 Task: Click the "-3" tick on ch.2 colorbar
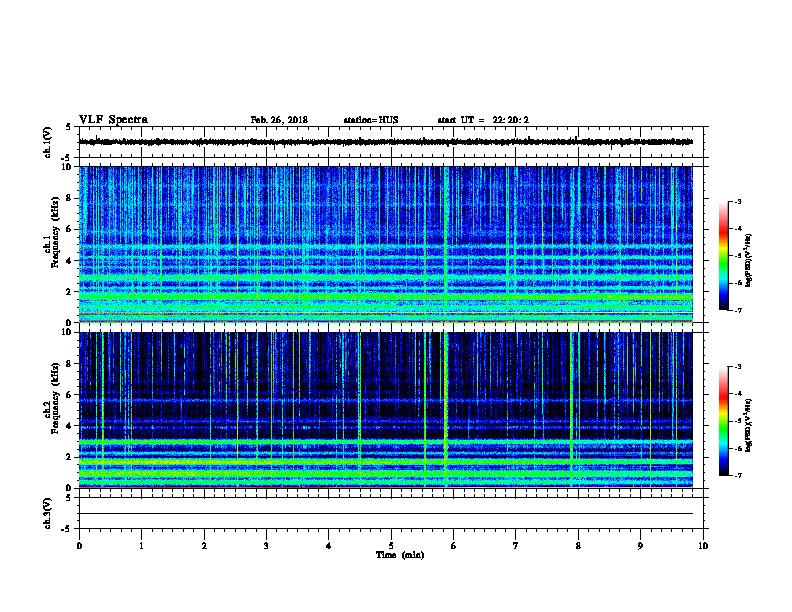tap(738, 367)
